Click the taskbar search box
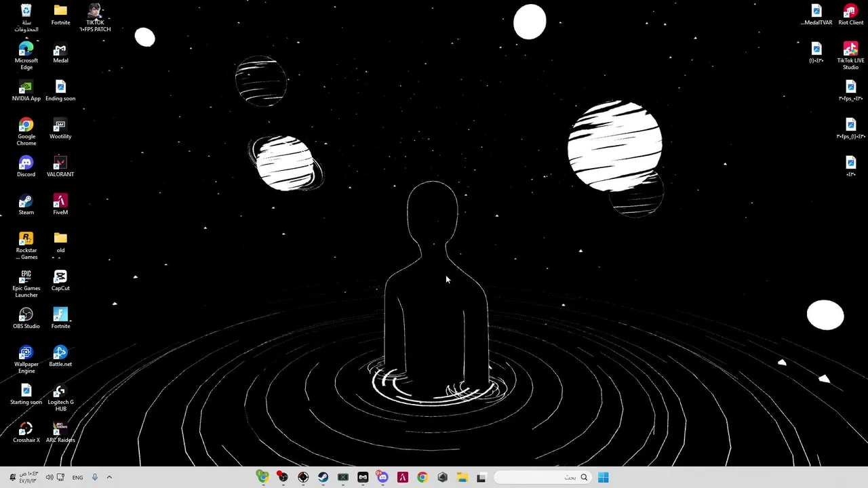 541,477
